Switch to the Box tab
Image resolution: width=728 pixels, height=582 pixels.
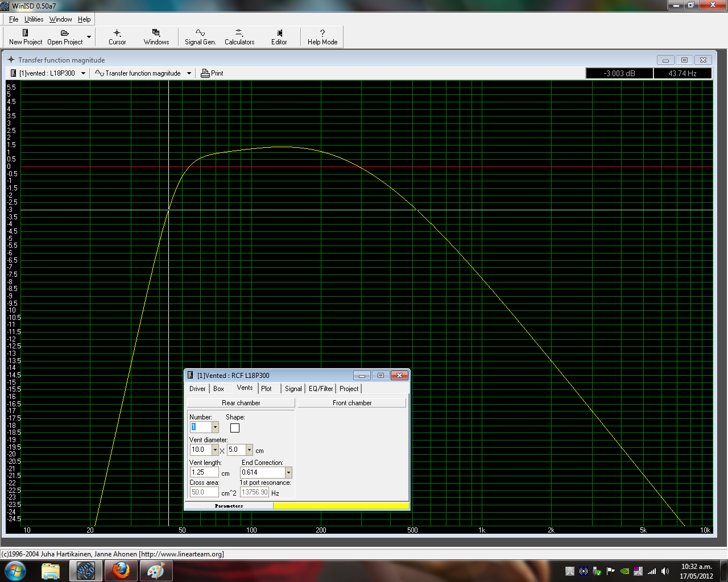[x=218, y=389]
